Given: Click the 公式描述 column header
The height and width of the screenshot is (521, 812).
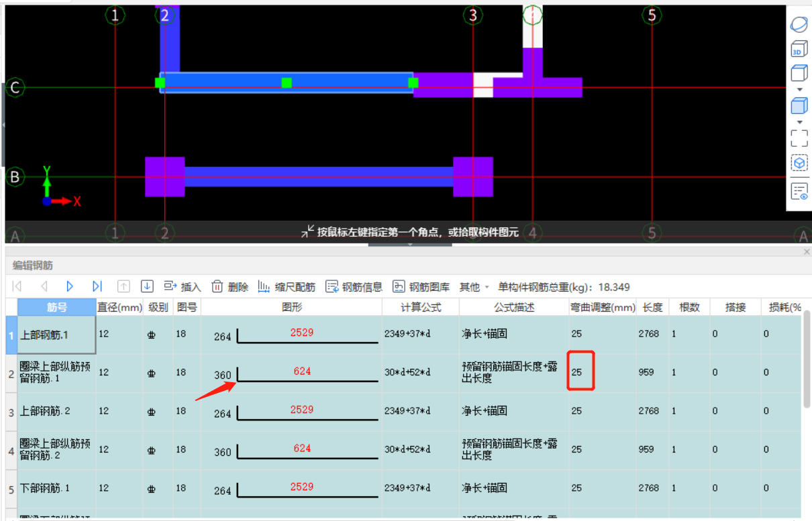Looking at the screenshot, I should (x=514, y=307).
